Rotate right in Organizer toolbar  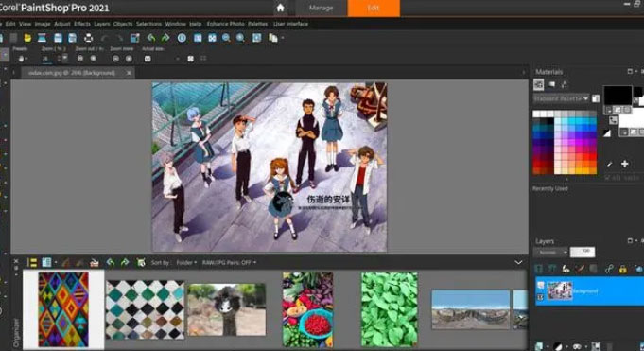(x=125, y=262)
